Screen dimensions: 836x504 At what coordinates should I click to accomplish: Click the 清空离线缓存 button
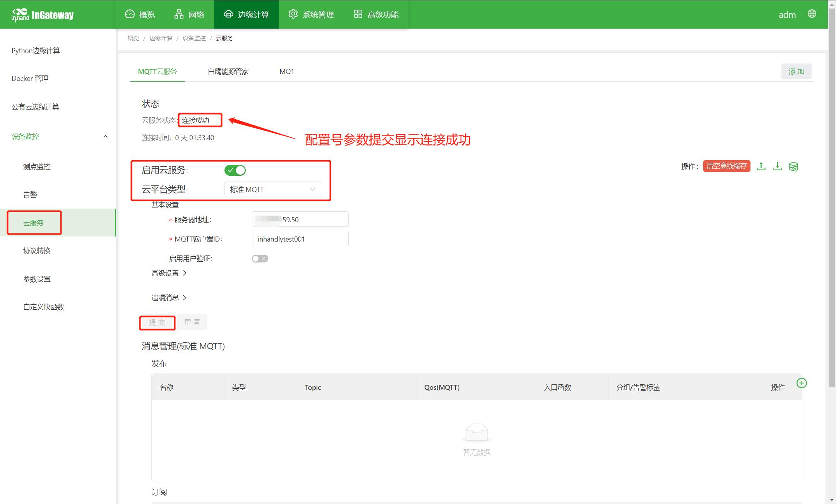point(726,166)
